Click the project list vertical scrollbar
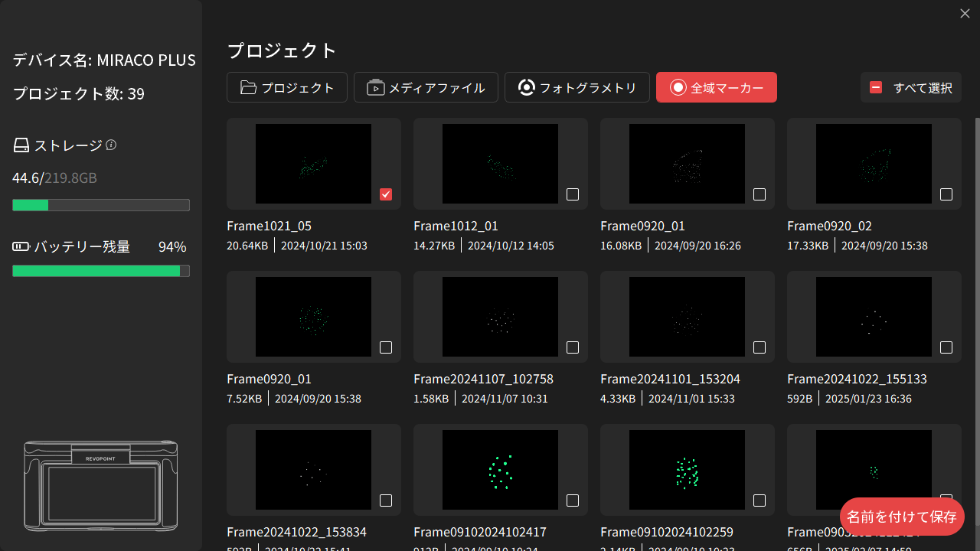980x551 pixels. [977, 321]
